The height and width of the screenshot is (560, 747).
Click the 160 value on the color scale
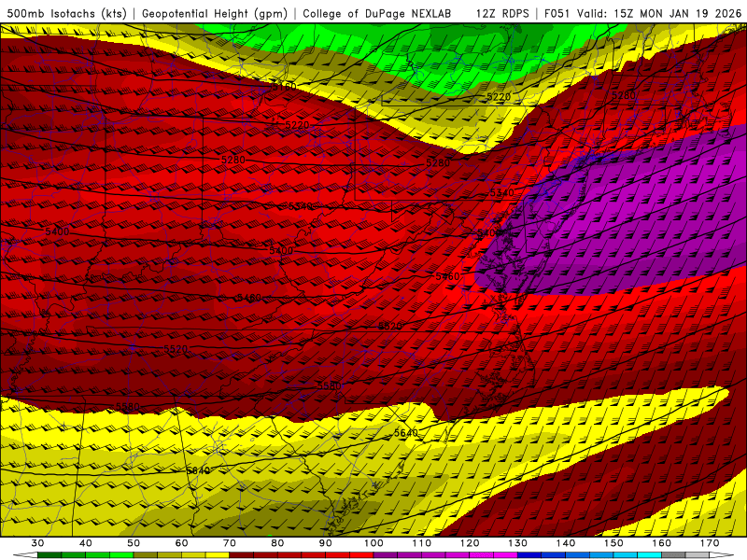tap(662, 543)
